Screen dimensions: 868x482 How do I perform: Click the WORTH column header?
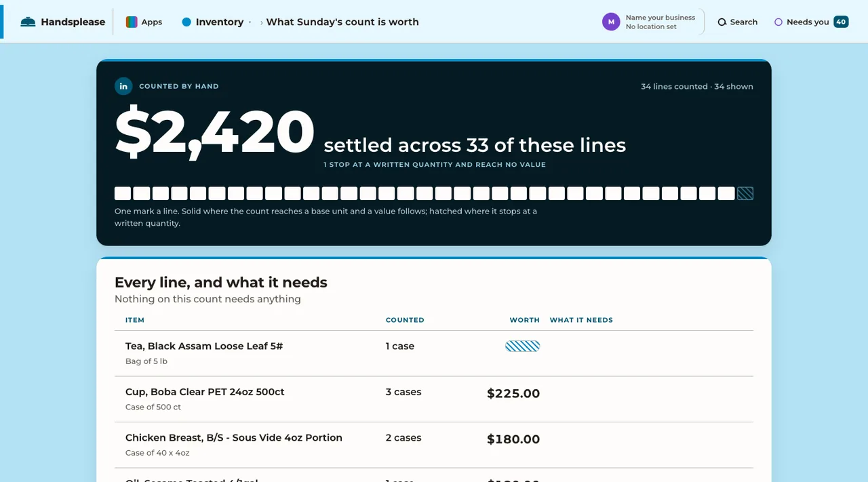pyautogui.click(x=525, y=320)
